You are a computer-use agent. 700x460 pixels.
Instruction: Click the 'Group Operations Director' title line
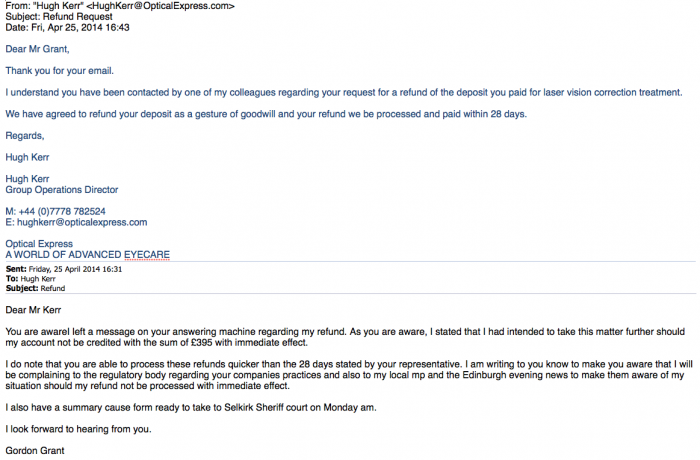click(62, 190)
